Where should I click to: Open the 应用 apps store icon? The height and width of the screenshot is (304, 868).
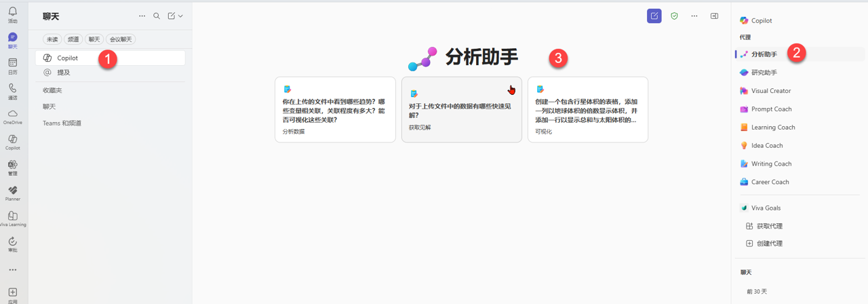tap(13, 295)
